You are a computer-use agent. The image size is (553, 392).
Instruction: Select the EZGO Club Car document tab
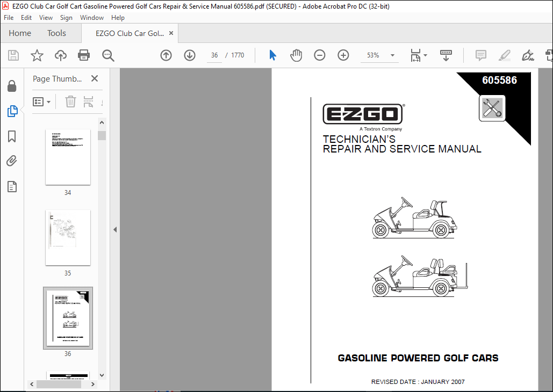(130, 33)
